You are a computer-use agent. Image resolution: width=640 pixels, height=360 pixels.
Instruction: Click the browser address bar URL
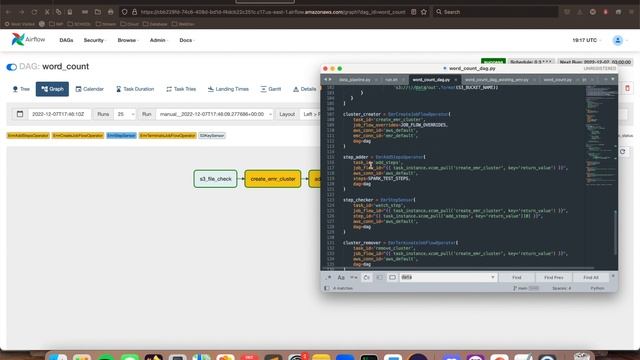(273, 12)
